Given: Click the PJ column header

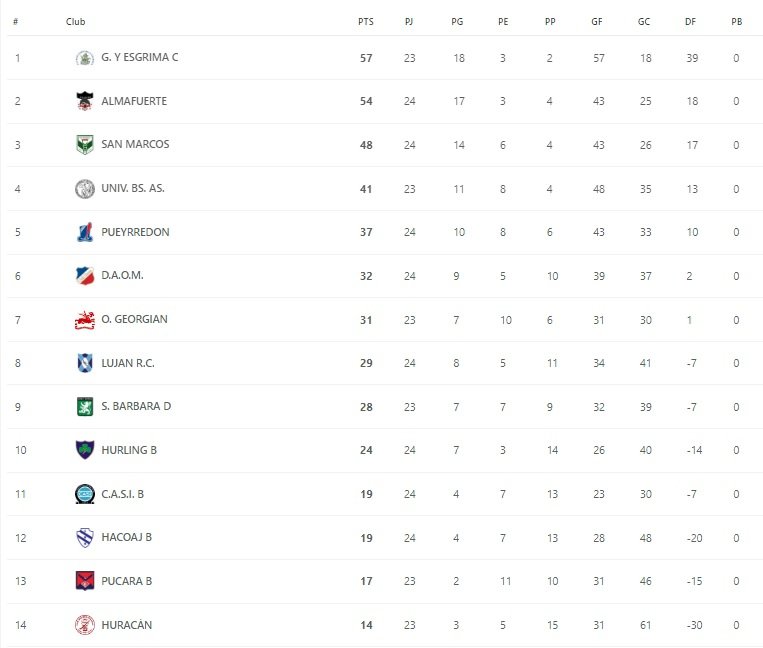Looking at the screenshot, I should coord(409,21).
